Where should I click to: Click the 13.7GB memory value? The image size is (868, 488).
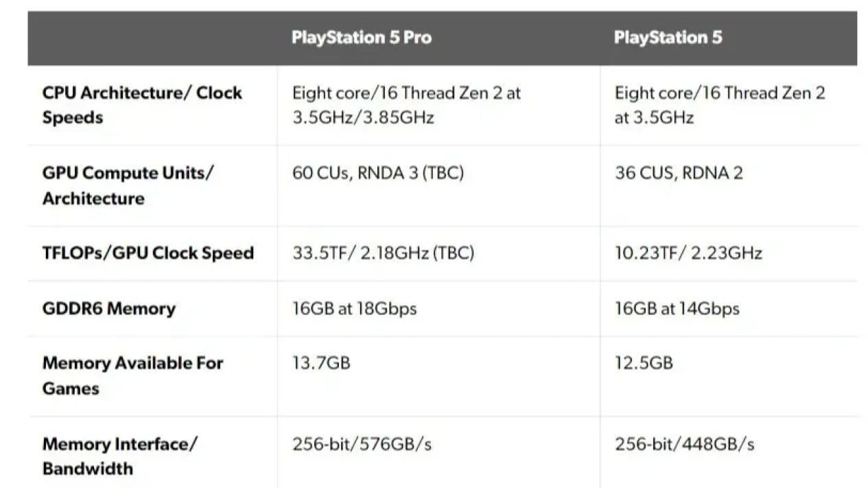[321, 362]
